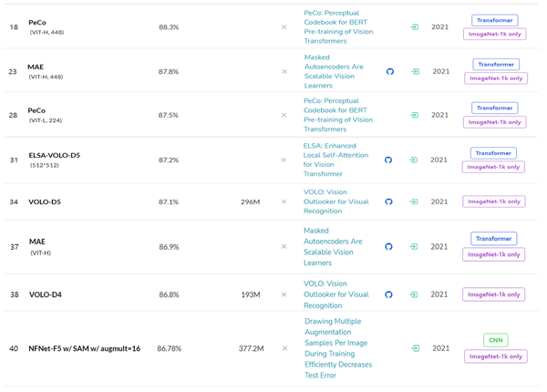Click green result icon for NFNet-F5 row
This screenshot has height=392, width=547.
tap(415, 348)
